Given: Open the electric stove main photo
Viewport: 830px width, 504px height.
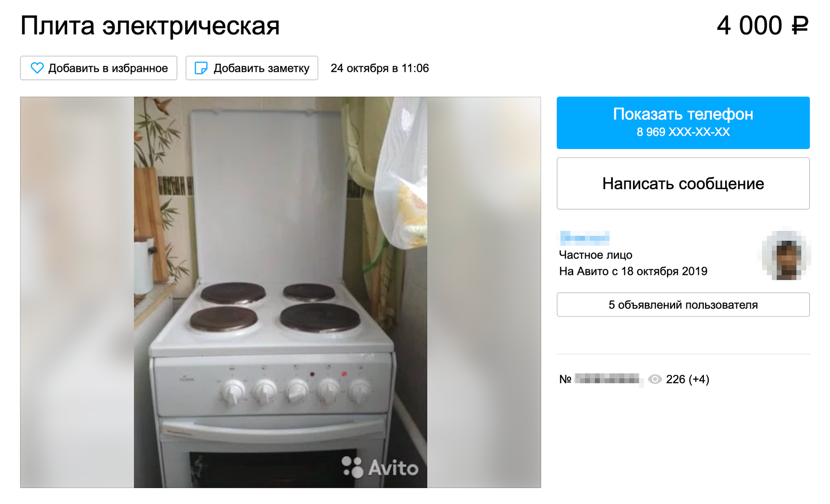Looking at the screenshot, I should click(281, 292).
